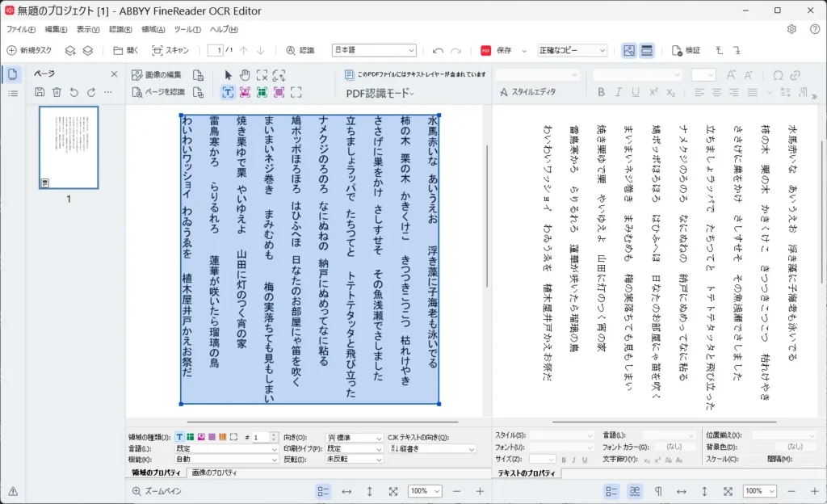
Task: Click best fit icon in image pane
Action: 393,491
